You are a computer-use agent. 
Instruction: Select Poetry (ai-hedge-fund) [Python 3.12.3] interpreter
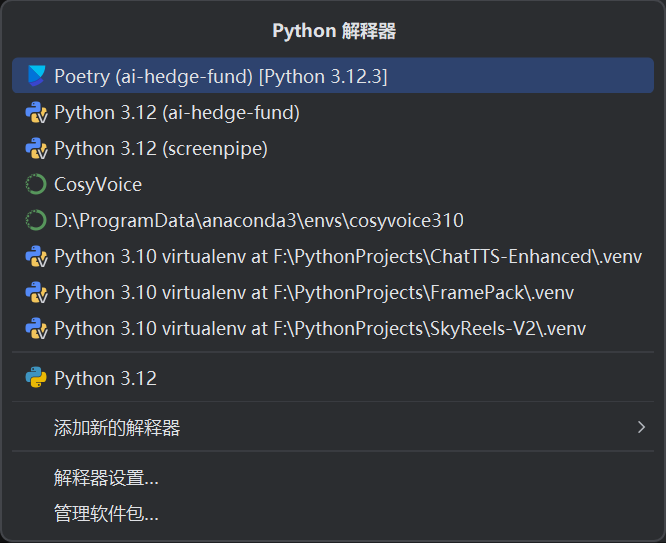coord(333,76)
